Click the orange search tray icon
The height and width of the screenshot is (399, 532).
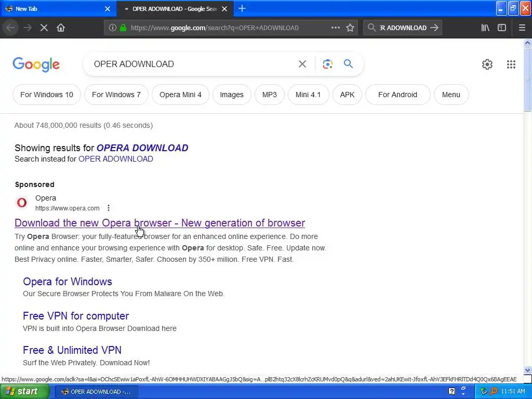[x=494, y=391]
